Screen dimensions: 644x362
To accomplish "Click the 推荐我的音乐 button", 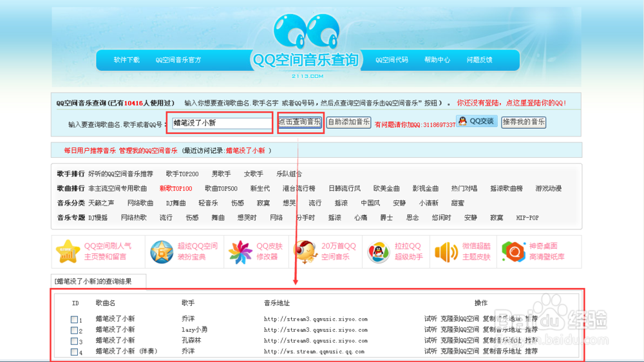I will point(523,122).
